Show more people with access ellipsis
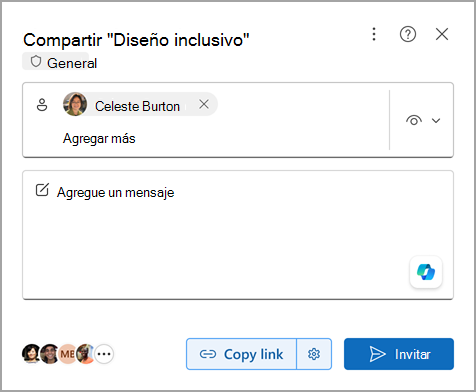476x392 pixels. pos(104,354)
